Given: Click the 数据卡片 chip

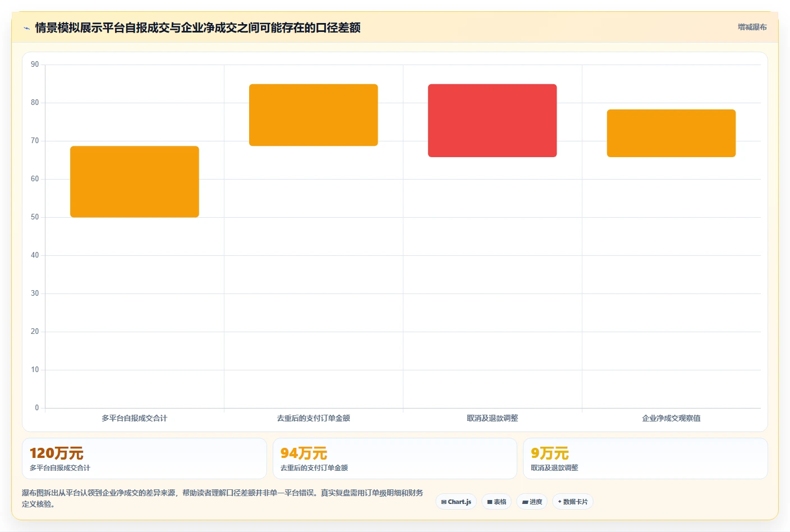Looking at the screenshot, I should 573,502.
